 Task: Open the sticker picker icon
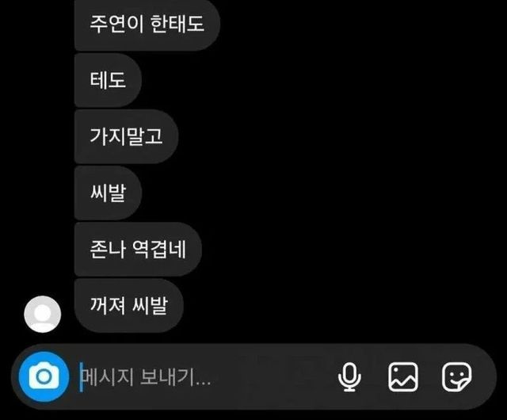click(456, 377)
